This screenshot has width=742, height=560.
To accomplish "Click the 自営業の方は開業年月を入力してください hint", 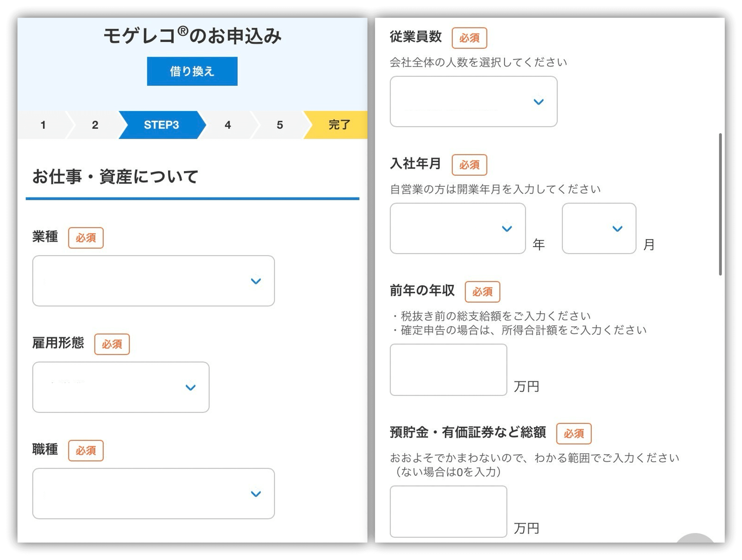I will pyautogui.click(x=495, y=189).
